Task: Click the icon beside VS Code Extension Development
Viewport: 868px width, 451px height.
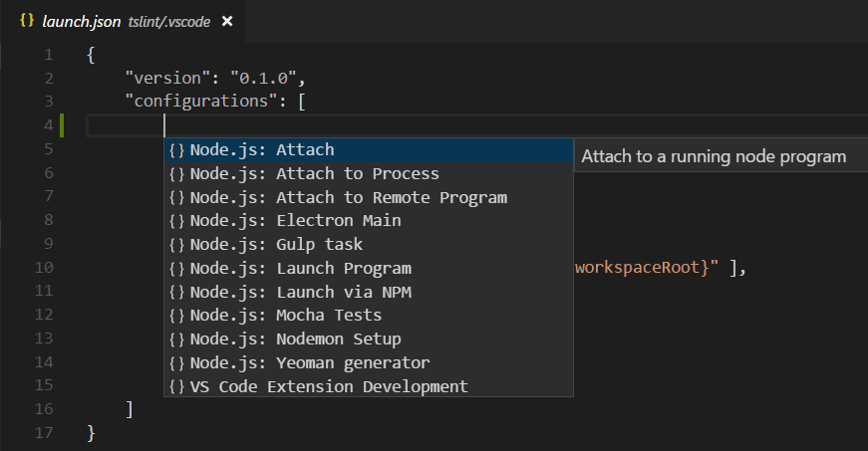Action: [x=177, y=386]
